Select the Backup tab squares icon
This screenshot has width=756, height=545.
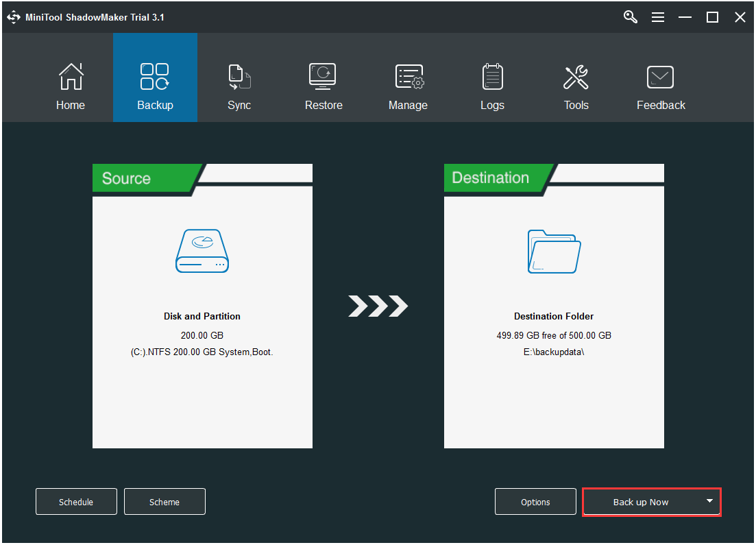(x=155, y=77)
